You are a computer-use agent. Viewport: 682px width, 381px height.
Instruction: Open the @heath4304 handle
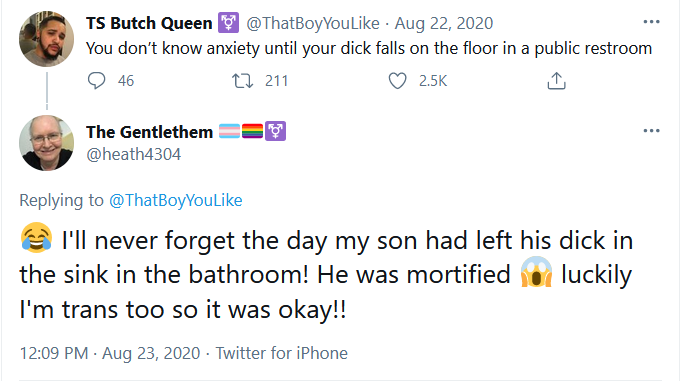click(x=133, y=154)
